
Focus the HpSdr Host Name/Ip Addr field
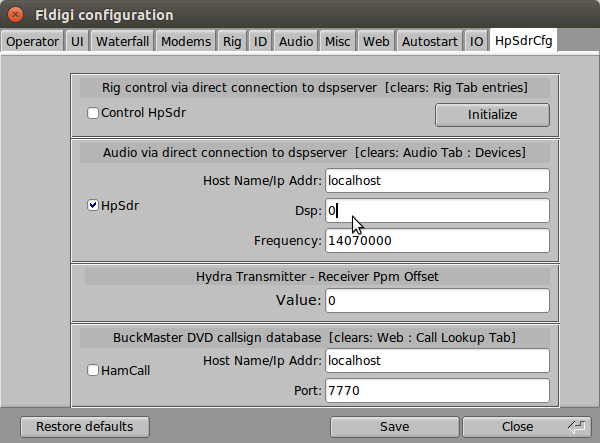point(437,181)
